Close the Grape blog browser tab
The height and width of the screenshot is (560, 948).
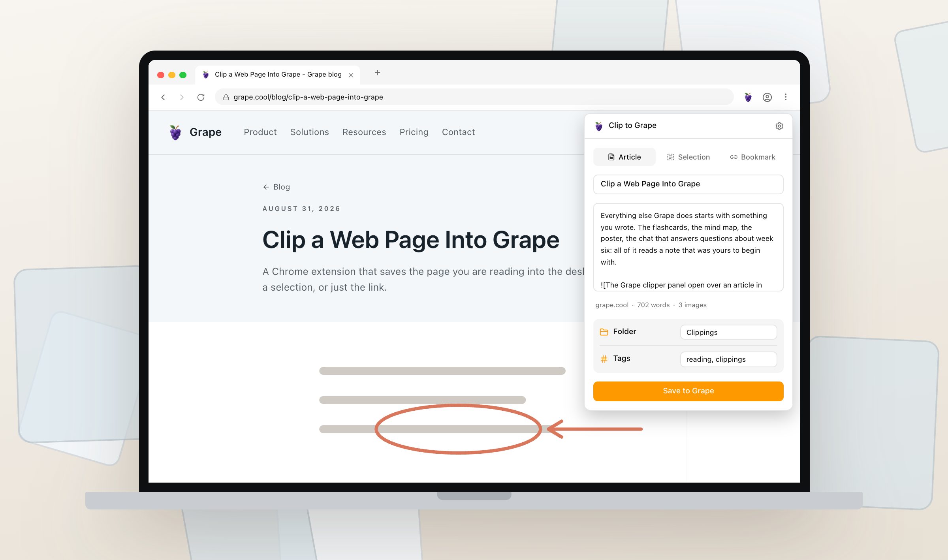click(351, 75)
